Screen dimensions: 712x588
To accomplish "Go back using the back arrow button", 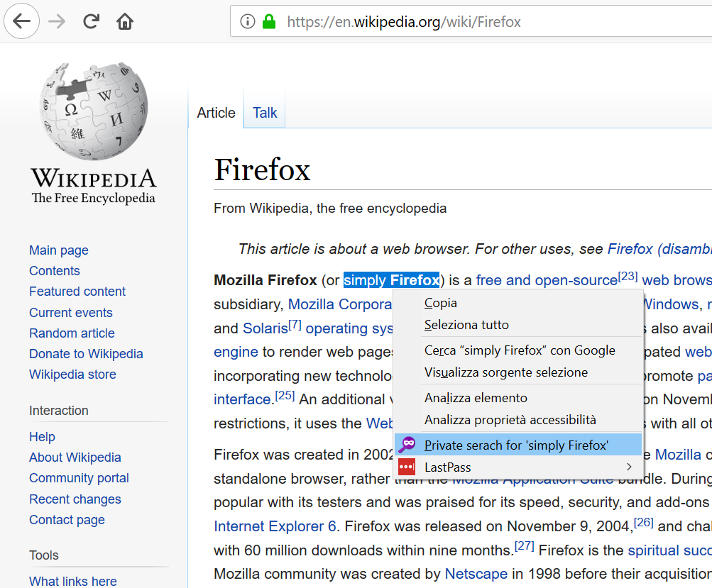I will click(x=21, y=21).
